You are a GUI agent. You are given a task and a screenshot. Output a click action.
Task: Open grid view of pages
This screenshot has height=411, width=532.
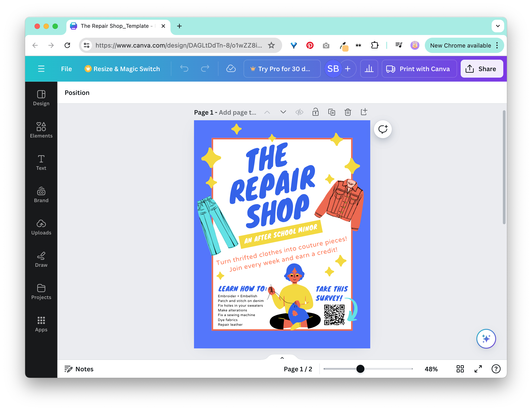[x=460, y=369]
